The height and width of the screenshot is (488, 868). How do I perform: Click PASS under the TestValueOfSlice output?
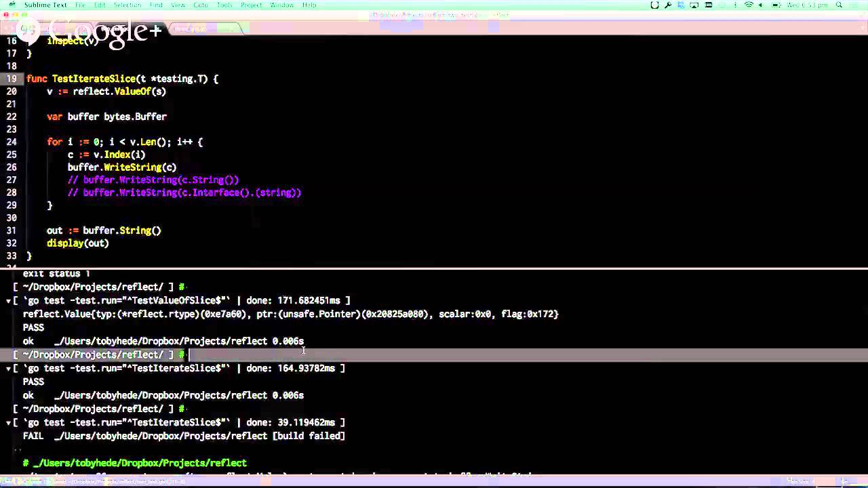click(33, 327)
